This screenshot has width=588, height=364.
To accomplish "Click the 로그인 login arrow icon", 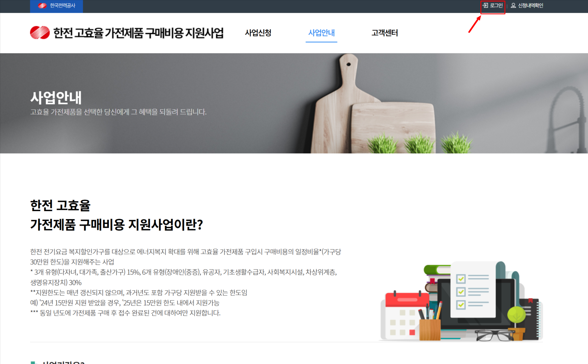I will (x=485, y=5).
